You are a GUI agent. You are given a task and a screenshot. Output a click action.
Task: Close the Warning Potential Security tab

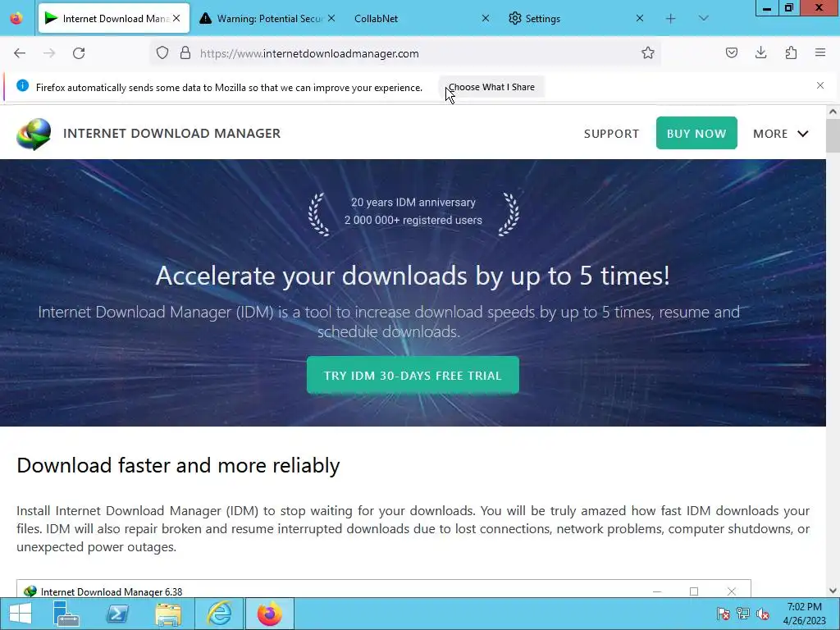click(331, 19)
